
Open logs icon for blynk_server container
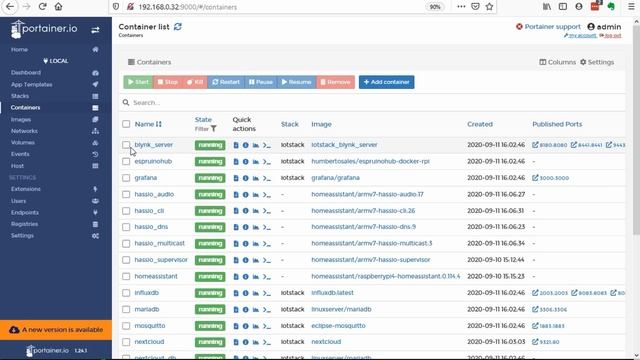tap(236, 145)
